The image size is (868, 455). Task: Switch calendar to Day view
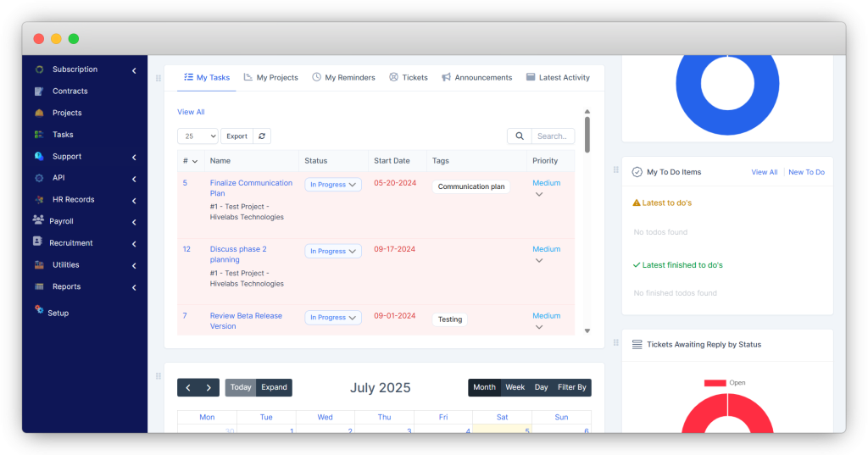(541, 387)
